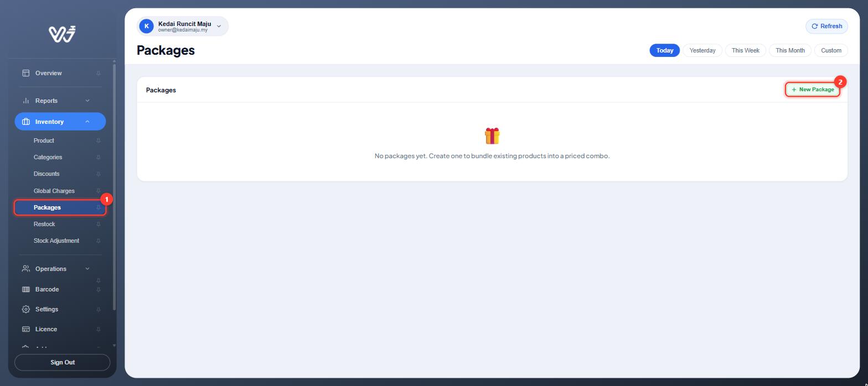Viewport: 868px width, 386px height.
Task: Filter by This Month
Action: [x=790, y=50]
